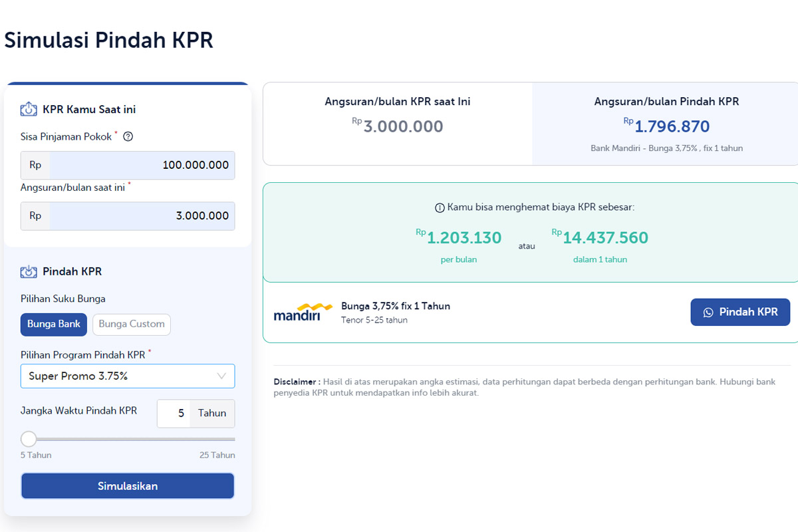The width and height of the screenshot is (798, 532).
Task: Click the tenor slider handle
Action: click(29, 439)
